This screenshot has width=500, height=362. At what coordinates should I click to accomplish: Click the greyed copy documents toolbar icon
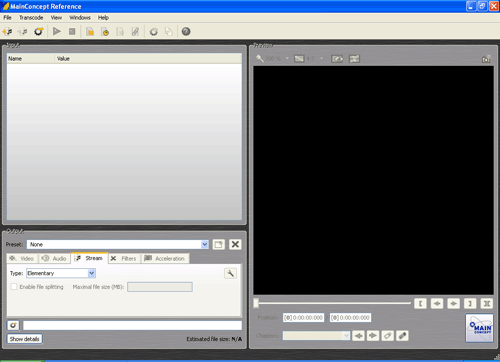169,32
